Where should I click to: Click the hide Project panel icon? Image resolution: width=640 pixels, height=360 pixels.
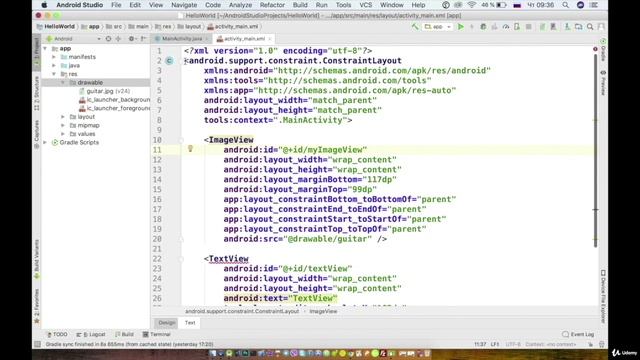[143, 39]
